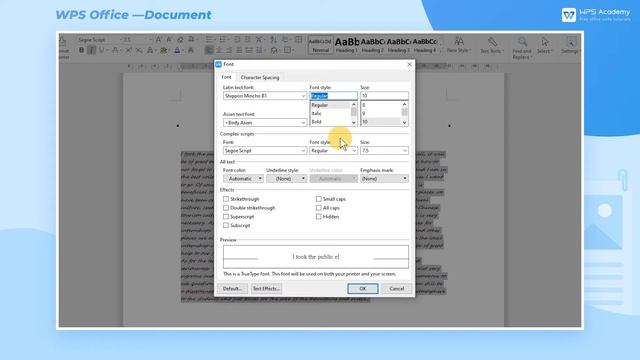
Task: Open the Text Tools menu
Action: (x=492, y=44)
